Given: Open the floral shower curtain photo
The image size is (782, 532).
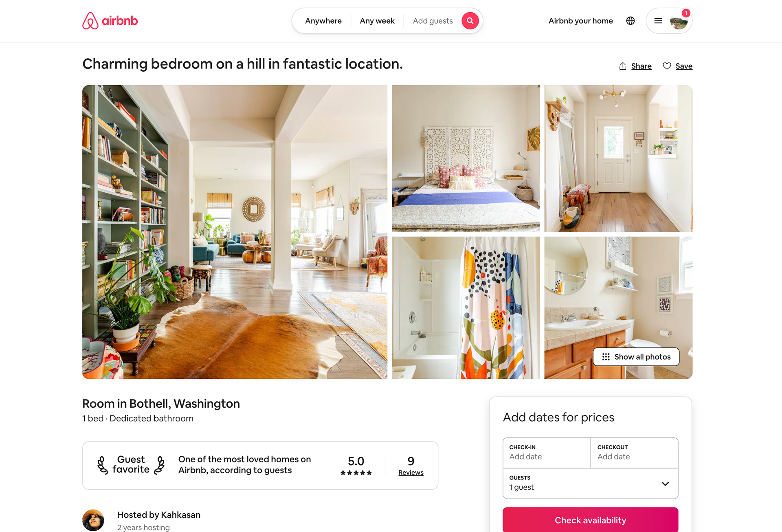Looking at the screenshot, I should [x=466, y=308].
